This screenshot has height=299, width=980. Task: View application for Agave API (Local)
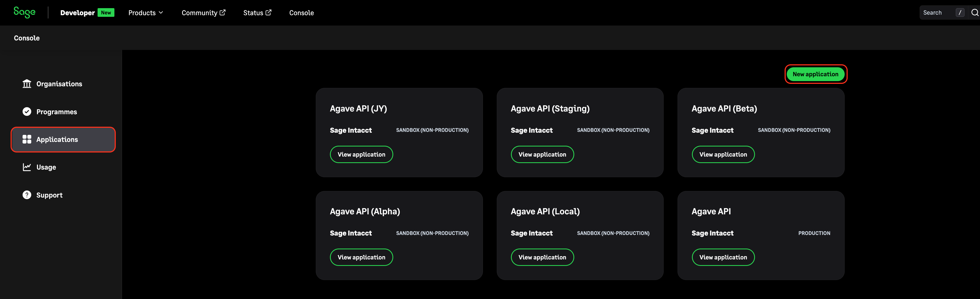coord(542,257)
